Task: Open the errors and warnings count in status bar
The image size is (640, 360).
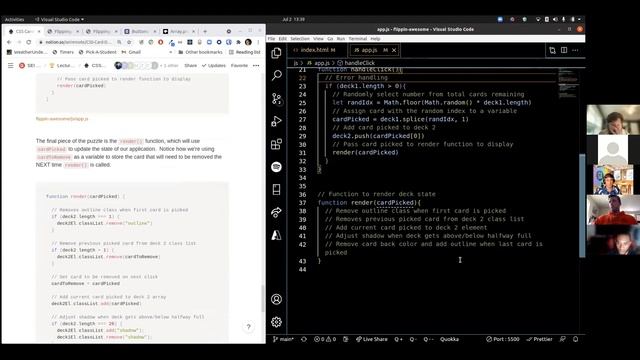Action: pos(325,339)
